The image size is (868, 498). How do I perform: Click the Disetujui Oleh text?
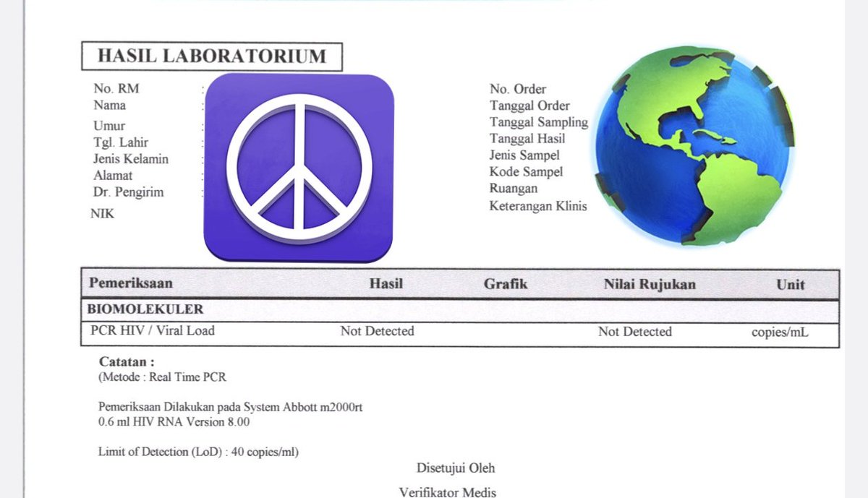(x=456, y=468)
